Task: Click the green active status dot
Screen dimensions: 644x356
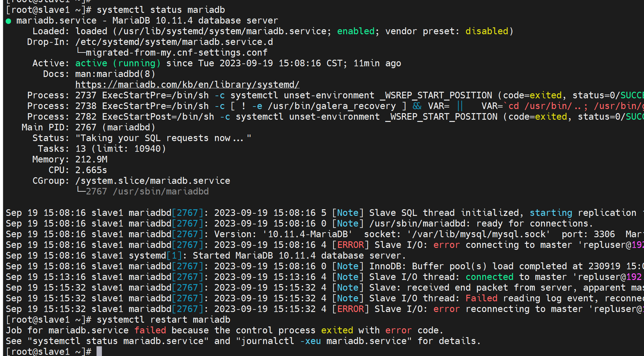Action: (x=8, y=21)
